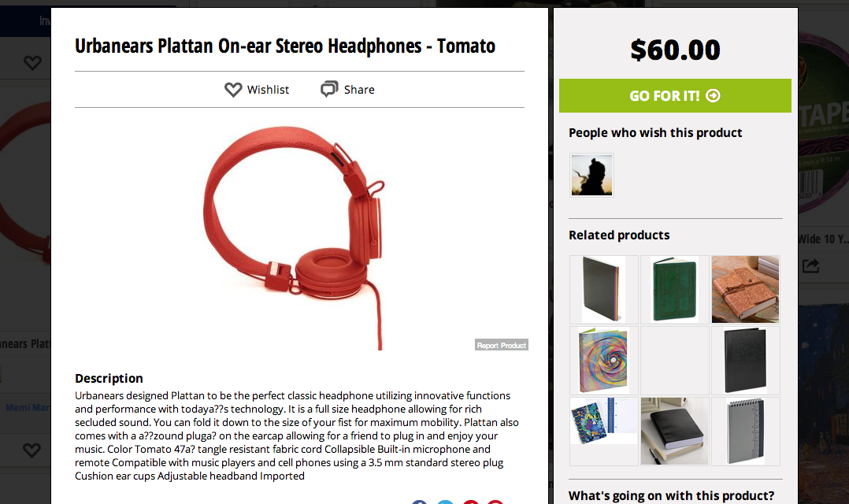
Task: Click the Wishlist heart icon
Action: point(233,89)
